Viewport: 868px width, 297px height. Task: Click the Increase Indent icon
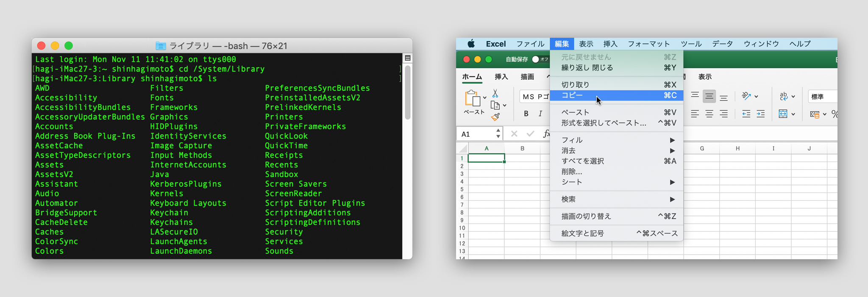[761, 114]
